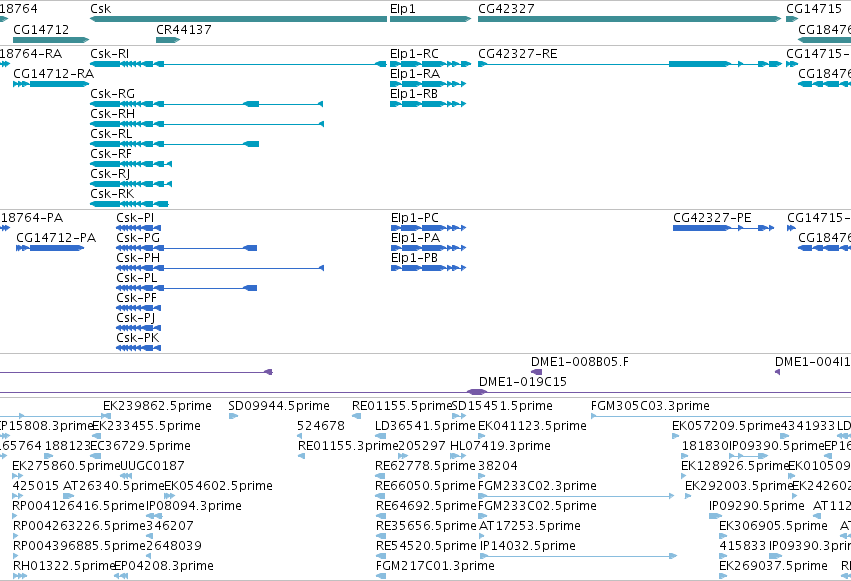
Task: Select the CR44137 gene label
Action: pos(183,29)
